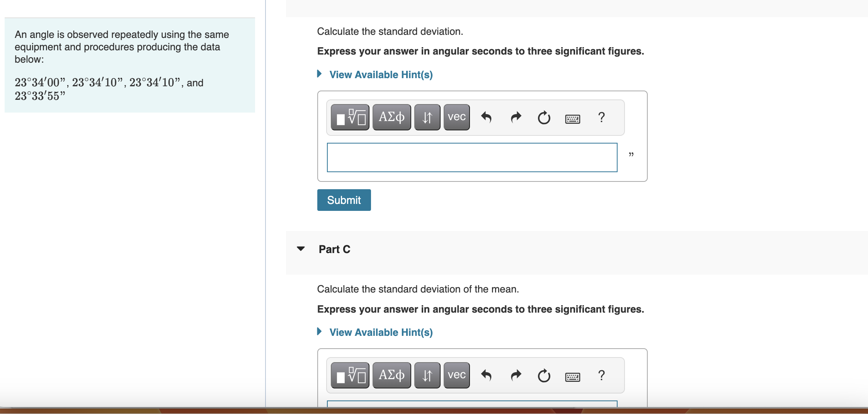Open View Available Hint(s) under Part C
Screen dimensions: 868x414
click(x=381, y=332)
